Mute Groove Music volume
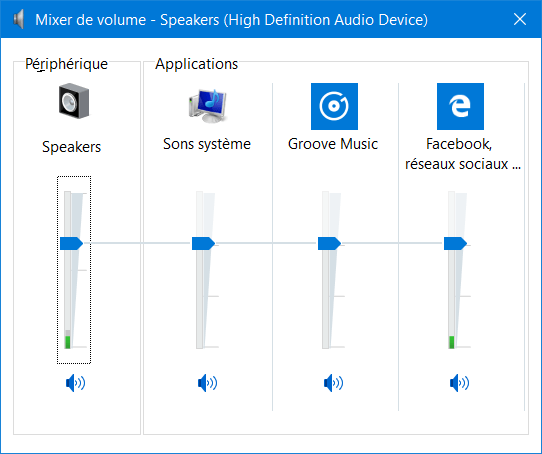The image size is (542, 454). coord(333,383)
